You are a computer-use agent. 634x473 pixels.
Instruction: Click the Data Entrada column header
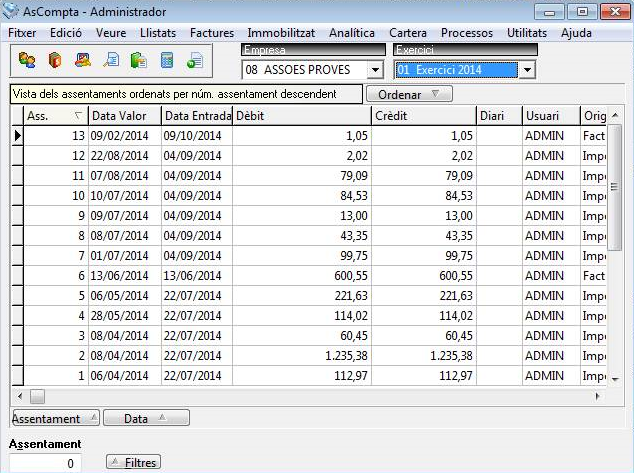click(x=197, y=116)
